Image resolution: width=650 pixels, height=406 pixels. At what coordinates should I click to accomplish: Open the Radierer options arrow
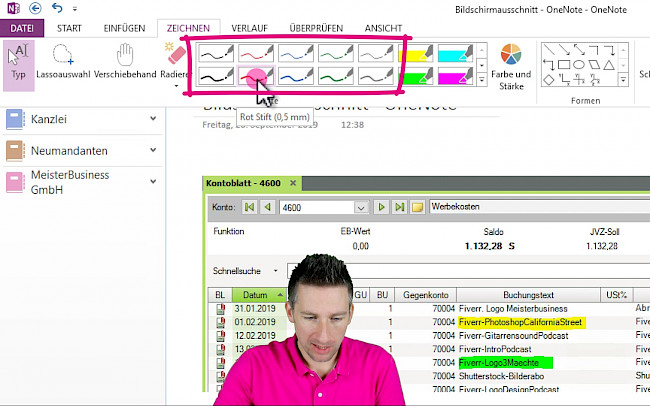coord(176,86)
